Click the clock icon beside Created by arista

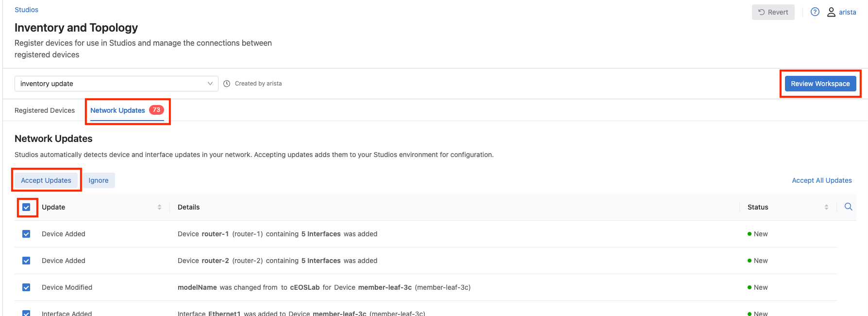coord(227,84)
